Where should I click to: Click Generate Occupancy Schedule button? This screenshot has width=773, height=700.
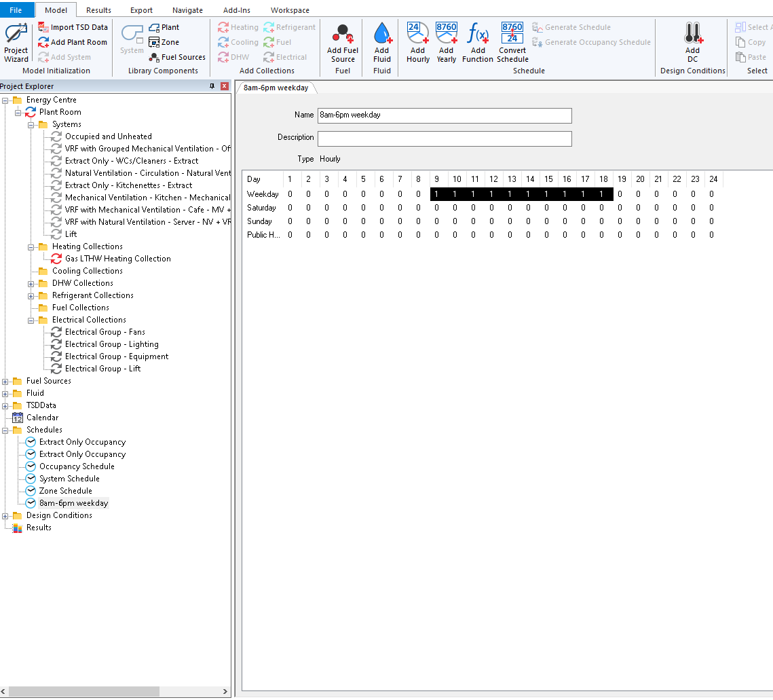tap(591, 42)
